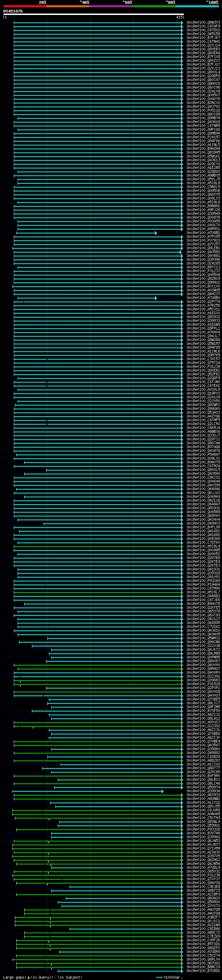Click the purple ~60% identity legend segment
The image size is (222, 980).
click(111, 6)
